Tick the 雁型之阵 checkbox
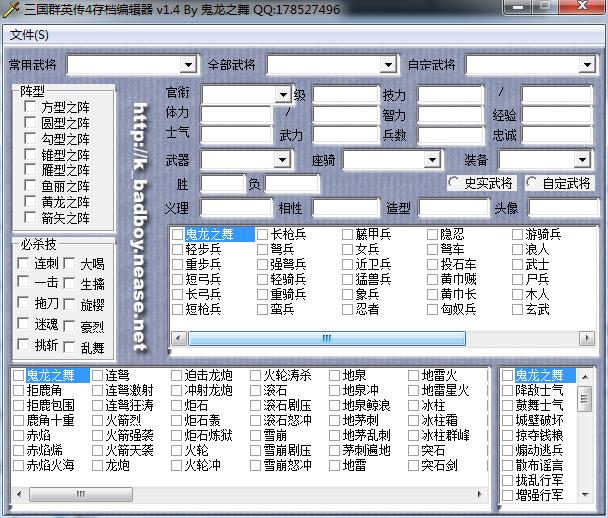Screen dimensions: 608x518 pyautogui.click(x=30, y=170)
